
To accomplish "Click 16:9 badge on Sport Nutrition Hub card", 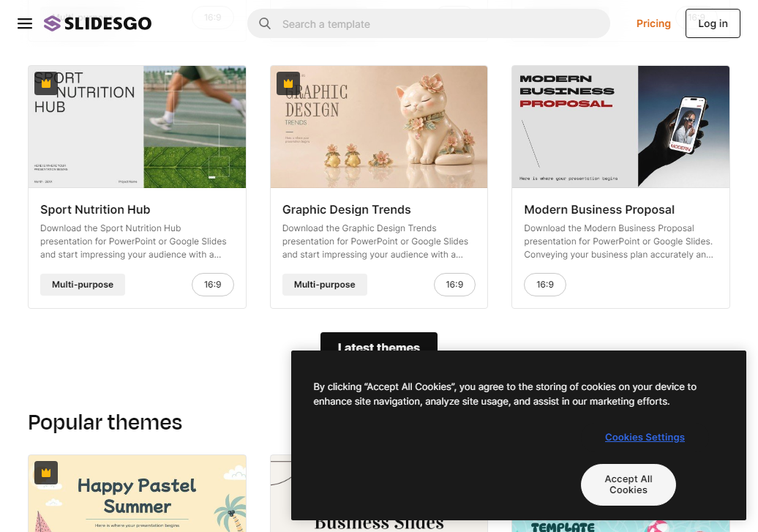I will click(x=213, y=285).
